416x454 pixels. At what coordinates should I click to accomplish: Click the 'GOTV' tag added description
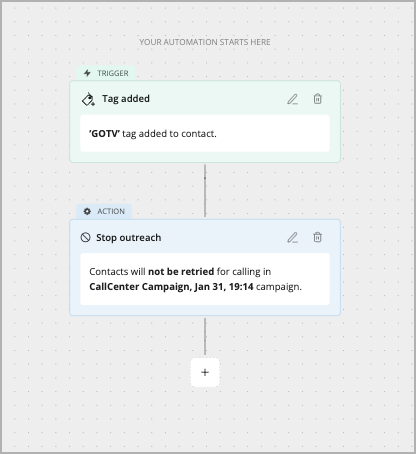[205, 133]
